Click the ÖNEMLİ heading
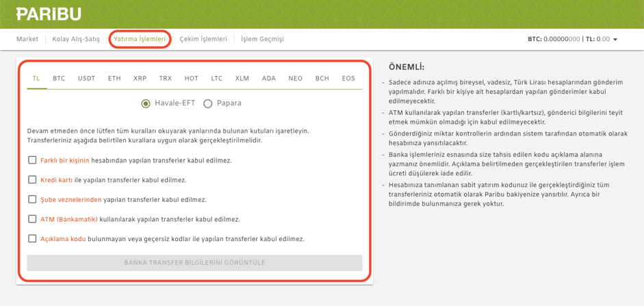Viewport: 644px width, 306px height. click(407, 67)
